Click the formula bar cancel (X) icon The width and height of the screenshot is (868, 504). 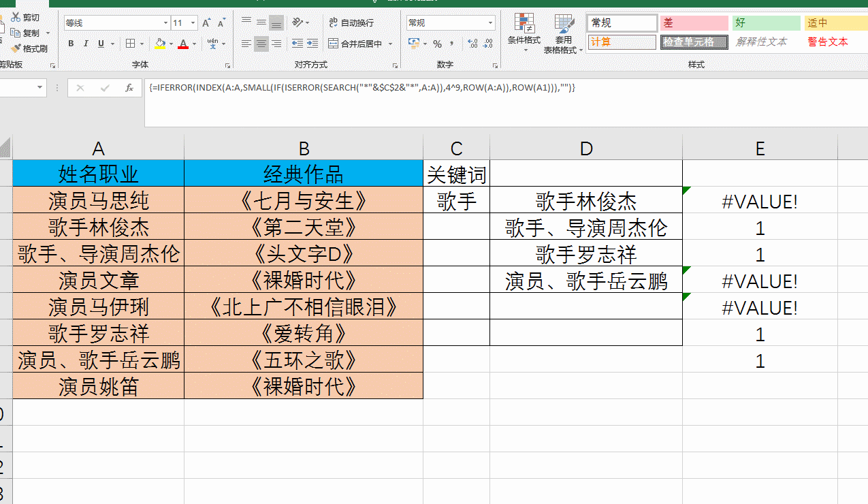(x=80, y=88)
